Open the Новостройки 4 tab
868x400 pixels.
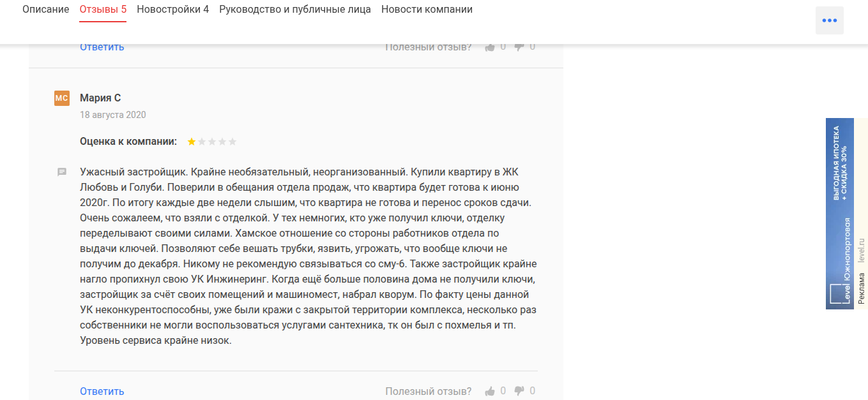pos(172,9)
